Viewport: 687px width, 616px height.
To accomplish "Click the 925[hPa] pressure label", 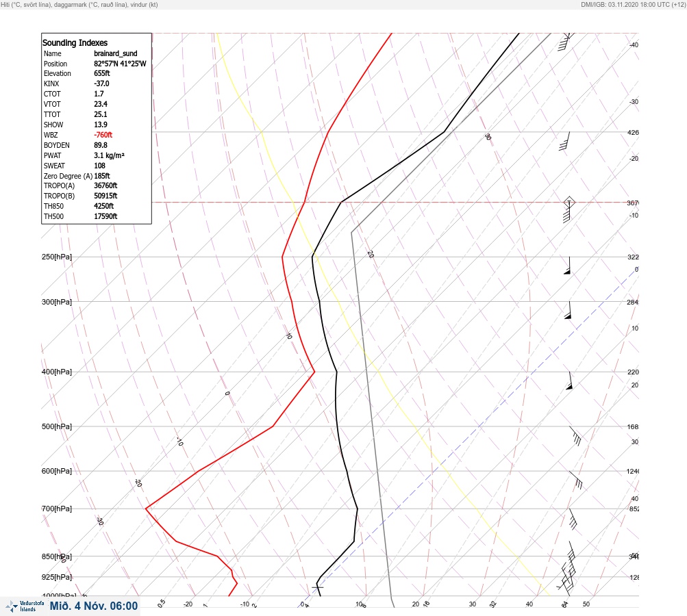I will [x=57, y=577].
